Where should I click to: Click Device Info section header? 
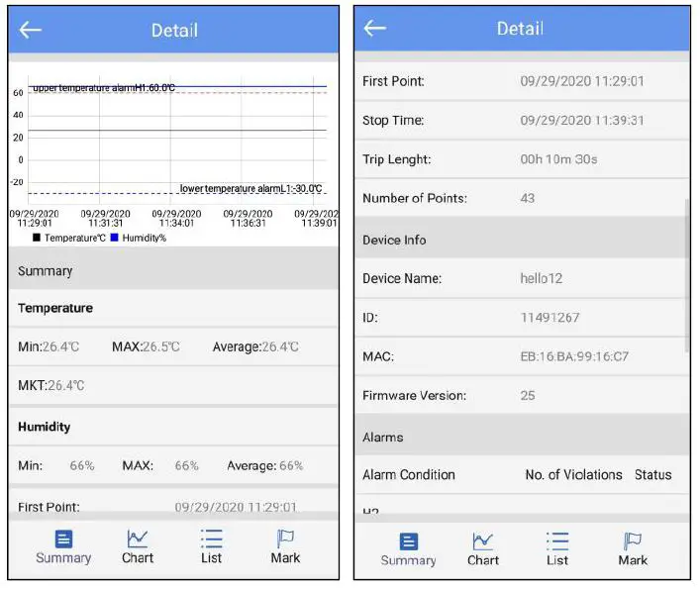click(520, 240)
